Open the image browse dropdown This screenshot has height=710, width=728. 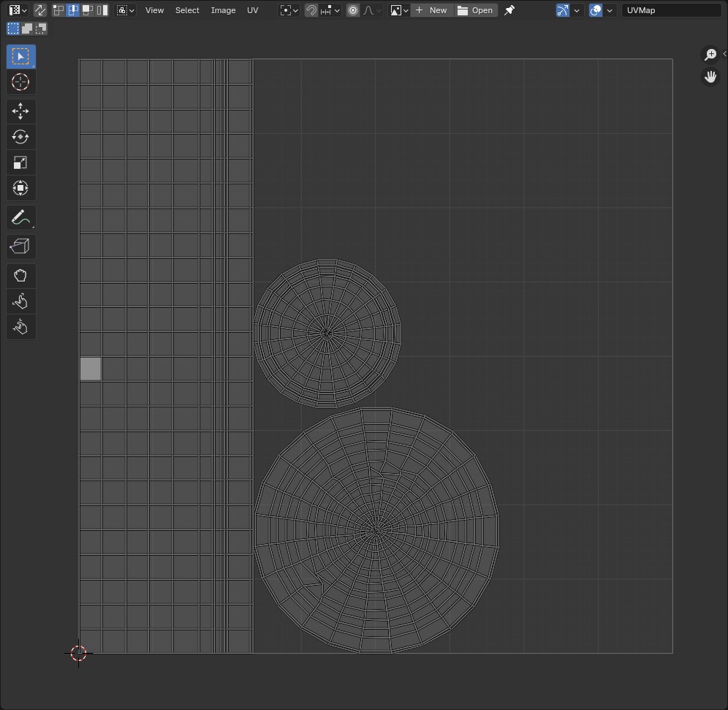point(399,10)
